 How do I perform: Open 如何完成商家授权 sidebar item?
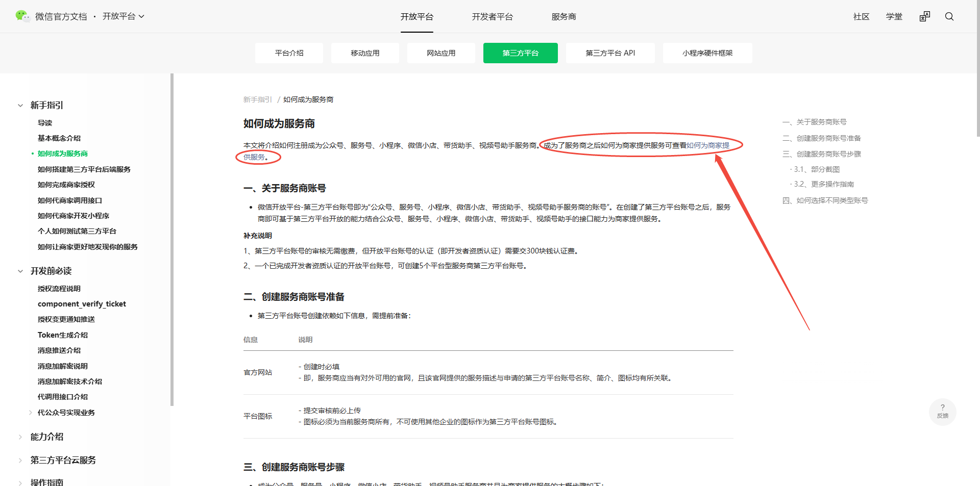(66, 185)
